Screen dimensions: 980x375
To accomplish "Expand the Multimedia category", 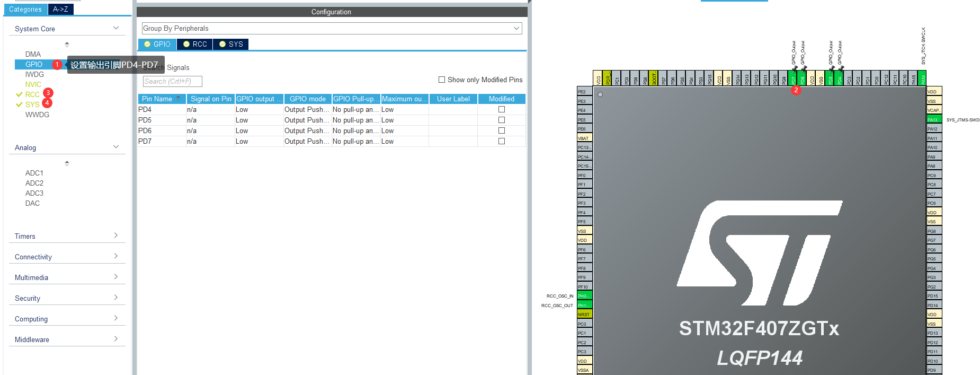I will click(116, 277).
